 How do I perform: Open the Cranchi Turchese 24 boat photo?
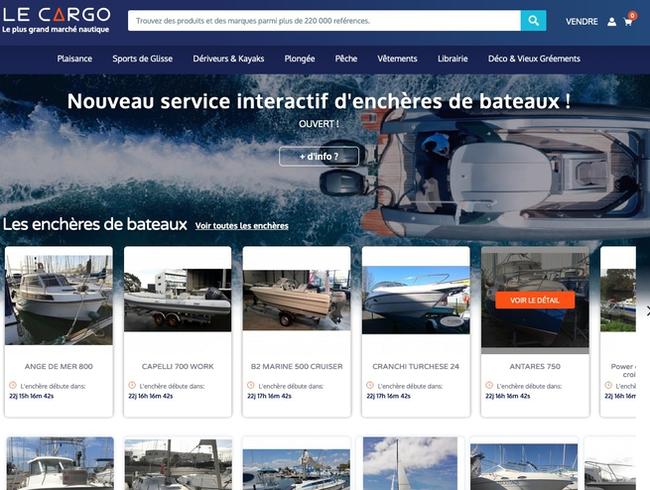[416, 300]
